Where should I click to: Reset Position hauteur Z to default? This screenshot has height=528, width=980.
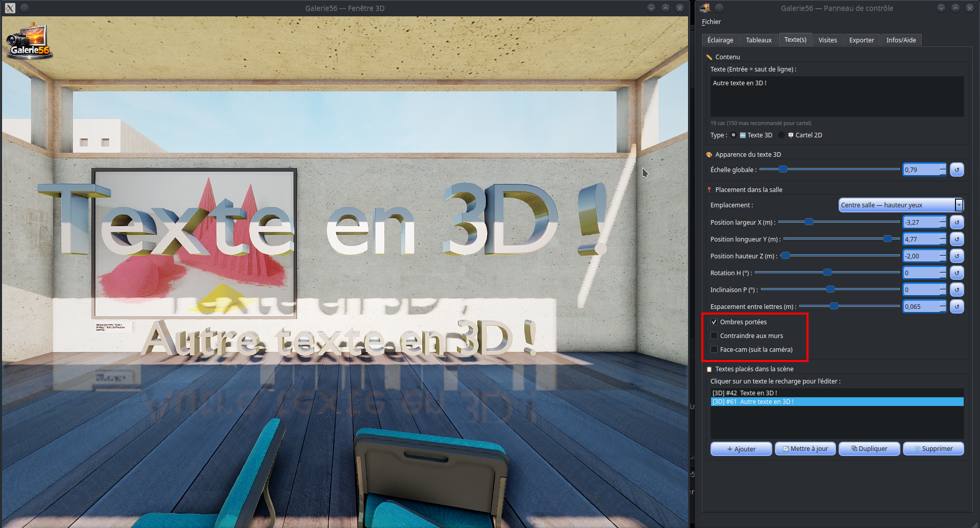[957, 256]
